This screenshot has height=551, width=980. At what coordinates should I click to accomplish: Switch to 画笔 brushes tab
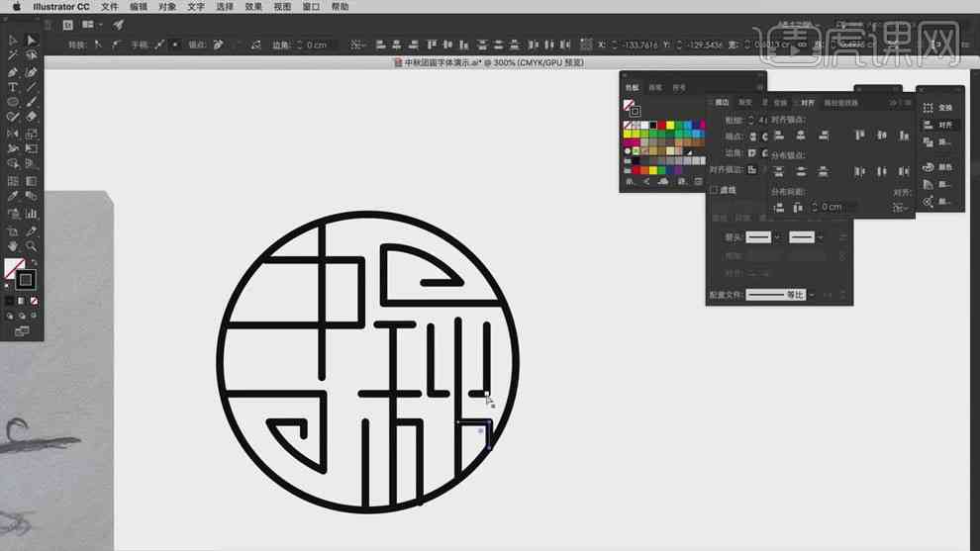click(655, 87)
